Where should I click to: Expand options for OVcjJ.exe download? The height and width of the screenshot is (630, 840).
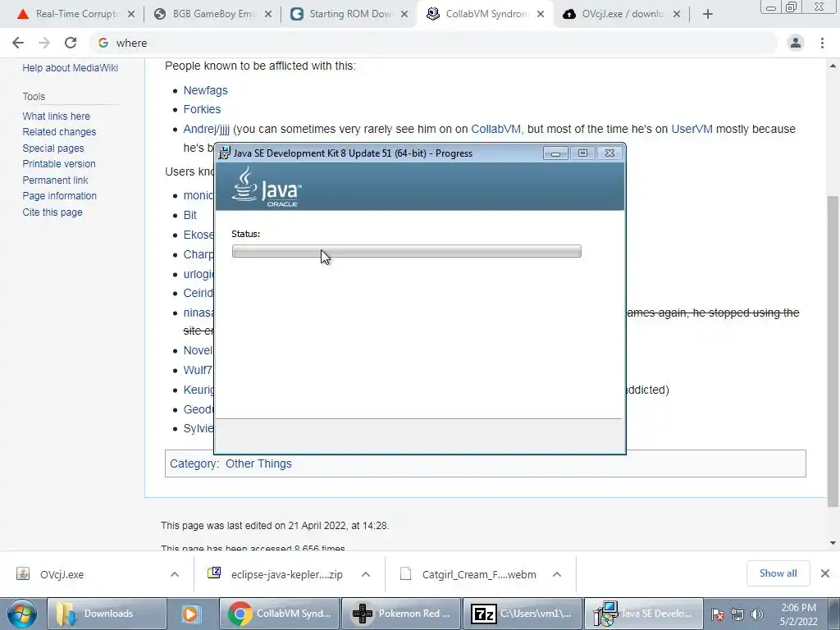pyautogui.click(x=175, y=574)
